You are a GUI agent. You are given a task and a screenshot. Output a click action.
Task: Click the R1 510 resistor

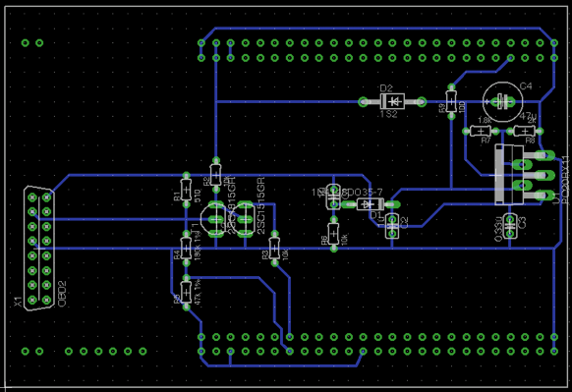[186, 190]
